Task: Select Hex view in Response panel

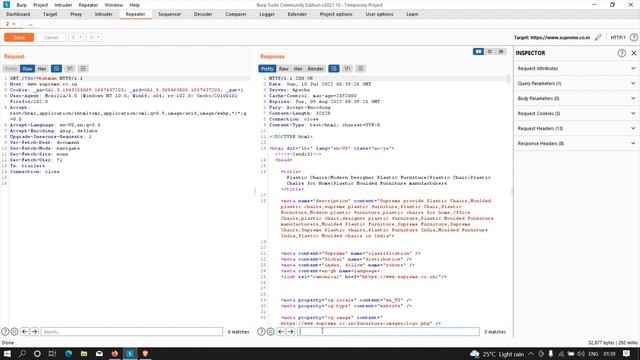Action: 298,69
